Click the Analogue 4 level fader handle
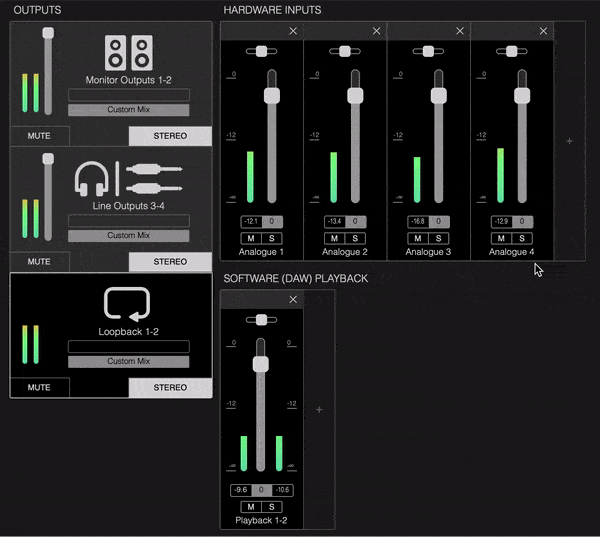The height and width of the screenshot is (537, 600). [x=522, y=96]
